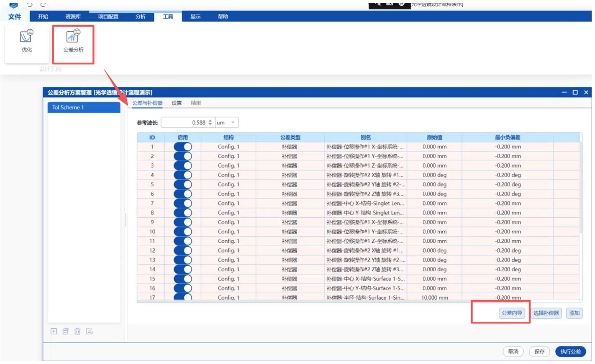Click the undo arrow in title bar
The width and height of the screenshot is (595, 364).
tap(30, 5)
